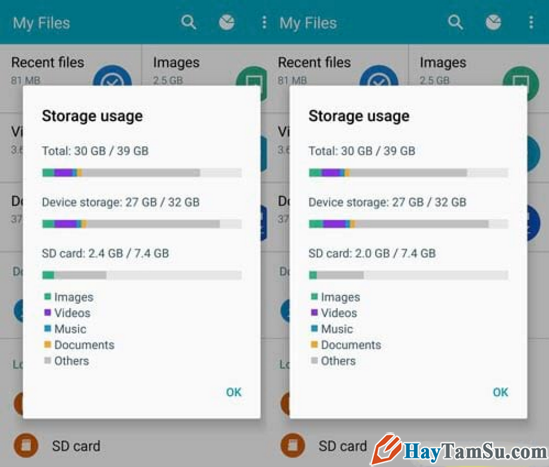
Task: Open the three-dot overflow menu in right header
Action: click(x=531, y=22)
